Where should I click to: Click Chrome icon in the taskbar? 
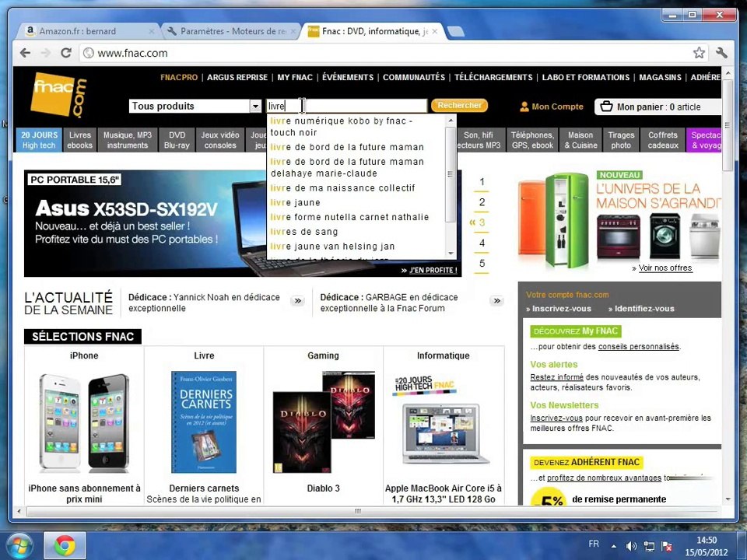pos(65,545)
